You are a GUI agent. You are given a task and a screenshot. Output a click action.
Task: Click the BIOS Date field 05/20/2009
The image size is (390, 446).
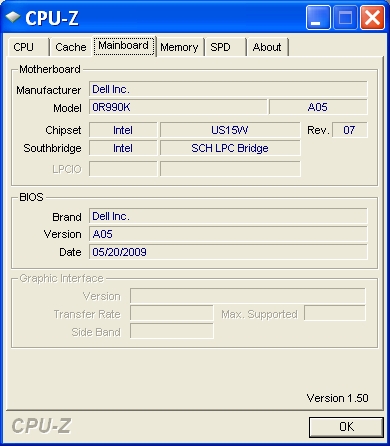tap(228, 252)
